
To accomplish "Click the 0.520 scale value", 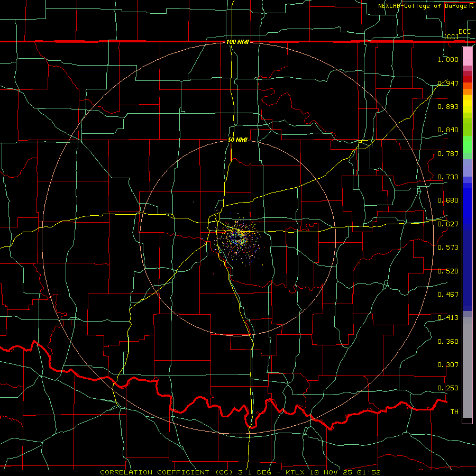I will 448,271.
